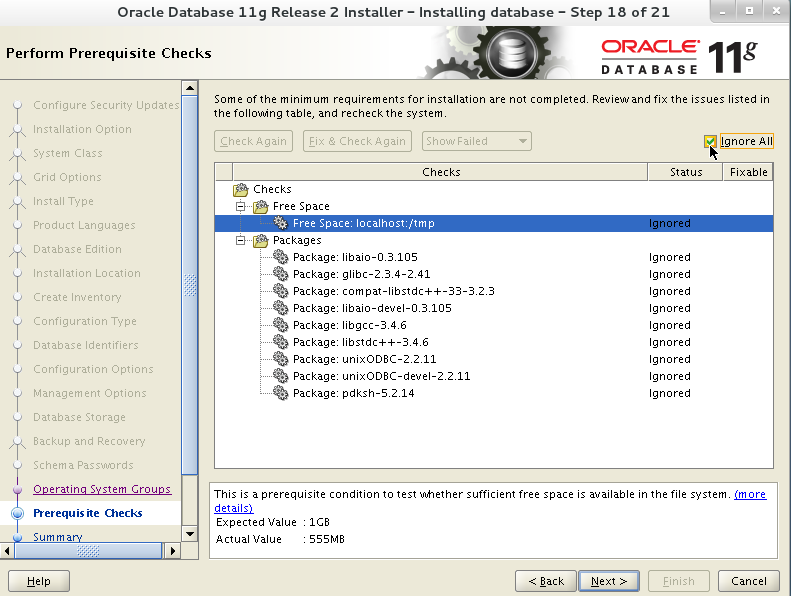The height and width of the screenshot is (596, 791).
Task: Open the Operating System Groups step link
Action: coord(102,489)
